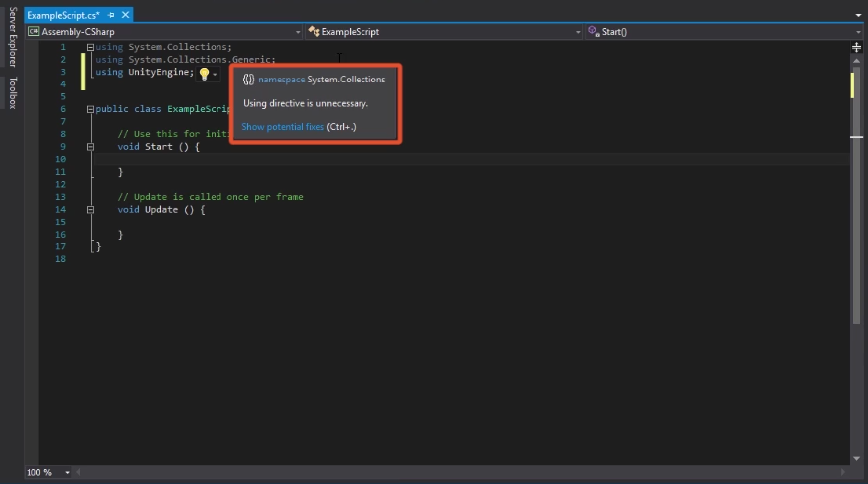The height and width of the screenshot is (484, 868).
Task: Collapse the using directives region
Action: click(x=90, y=47)
